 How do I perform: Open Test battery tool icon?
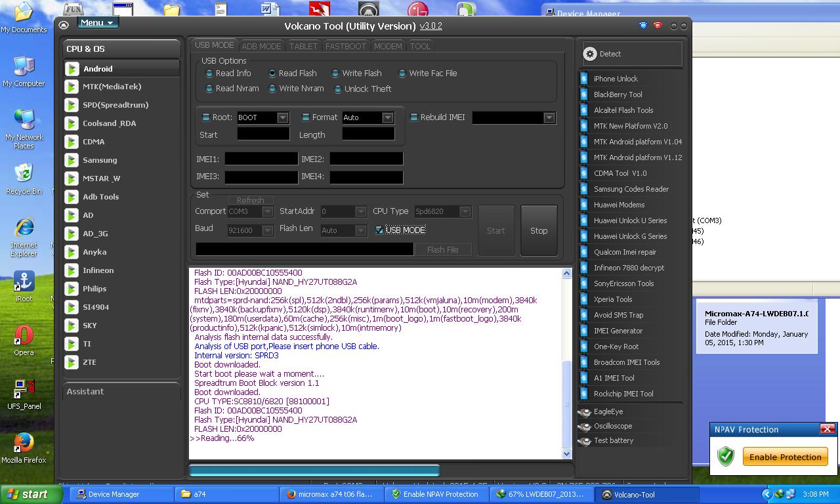pyautogui.click(x=584, y=441)
